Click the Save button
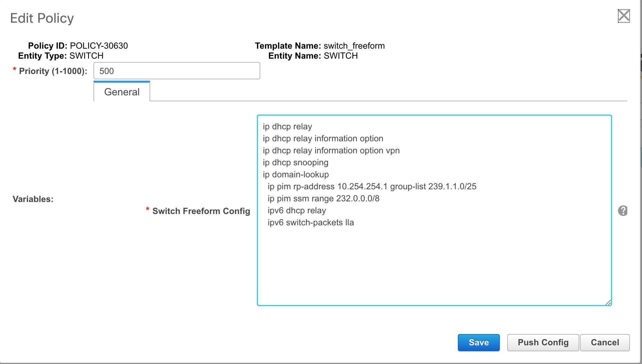Screen dimensions: 642x364 coord(478,342)
